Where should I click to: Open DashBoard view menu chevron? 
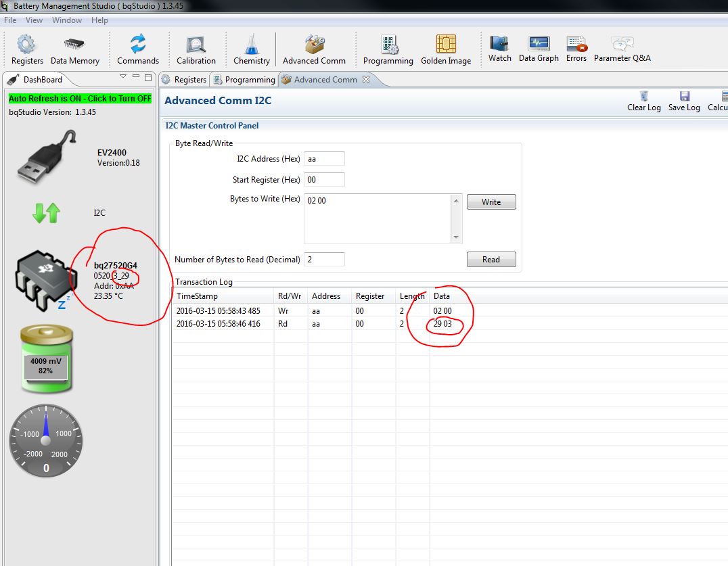[x=123, y=76]
